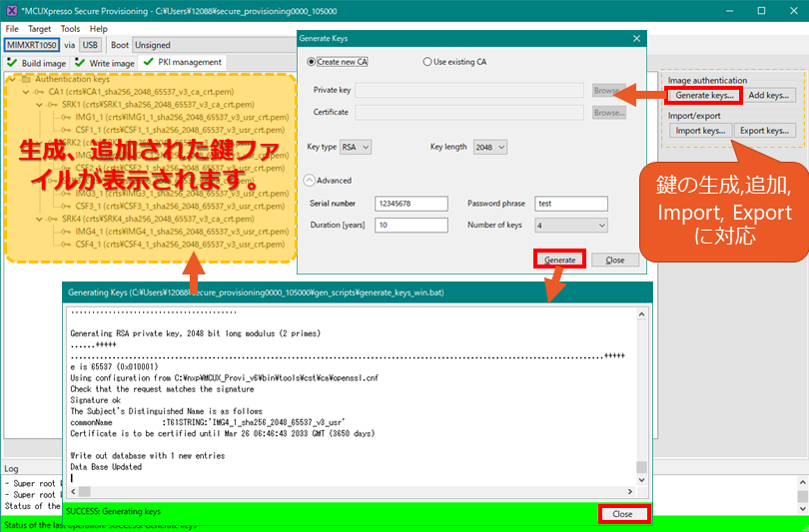Collapse the Advanced section chevron
This screenshot has height=532, width=809.
point(310,181)
